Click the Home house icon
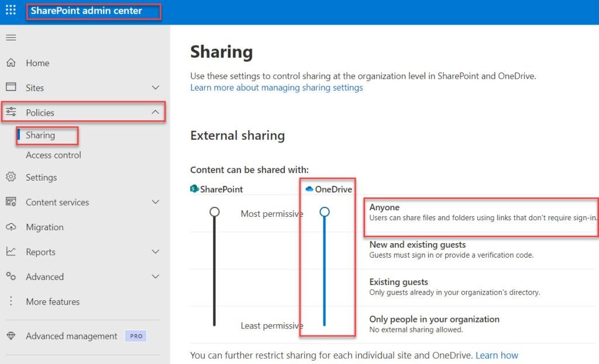The width and height of the screenshot is (599, 364). pyautogui.click(x=11, y=63)
